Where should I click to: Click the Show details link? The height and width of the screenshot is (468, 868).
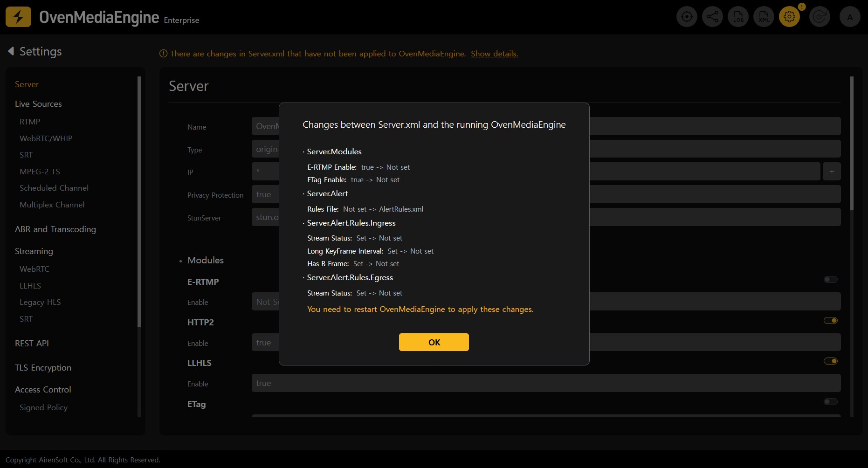pyautogui.click(x=495, y=54)
